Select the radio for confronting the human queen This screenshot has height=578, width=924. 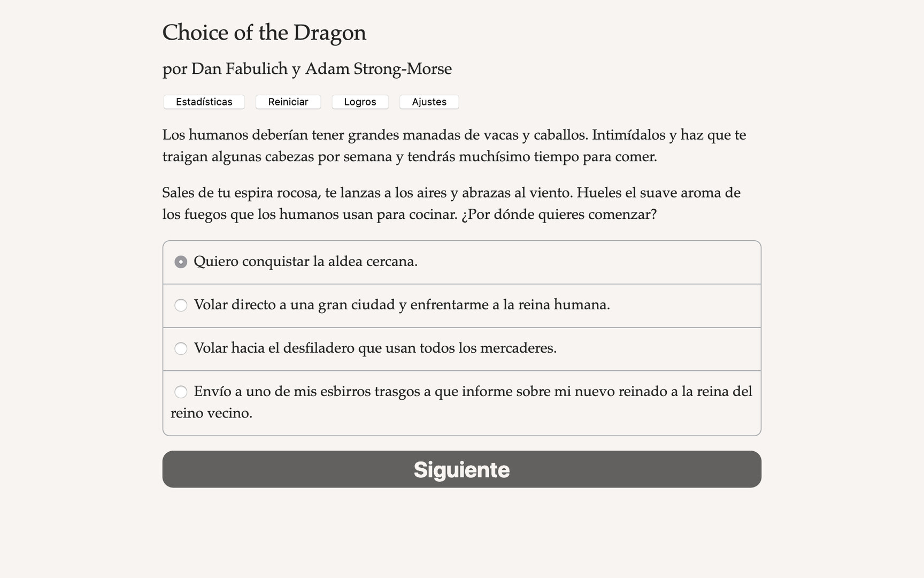(x=181, y=305)
